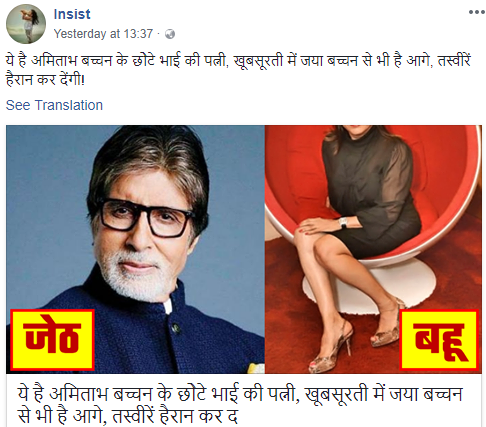The image size is (486, 427).
Task: Click the wristwatch on the woman's arm
Action: [343, 223]
